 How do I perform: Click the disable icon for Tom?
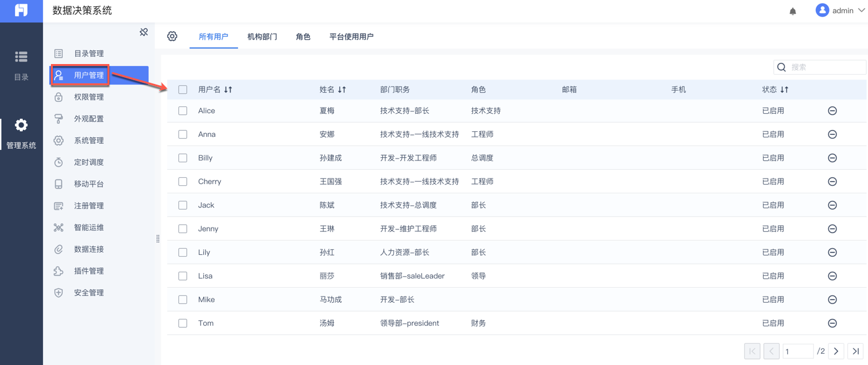pos(832,323)
